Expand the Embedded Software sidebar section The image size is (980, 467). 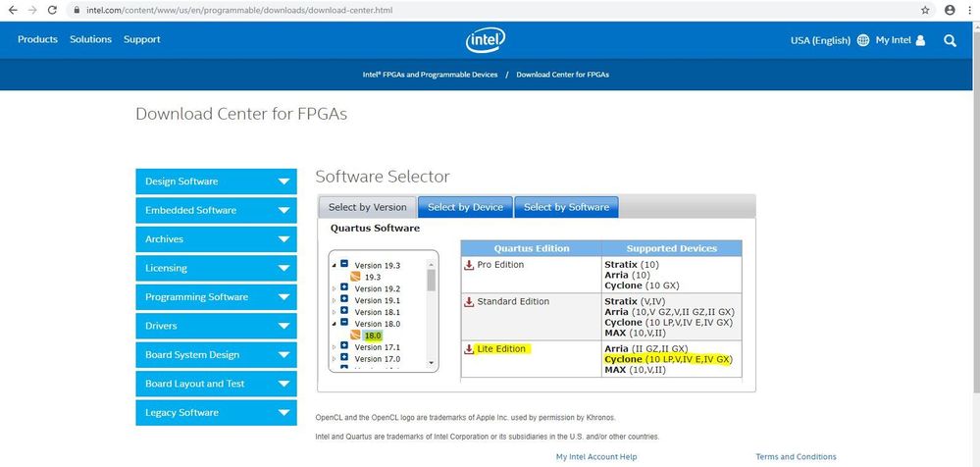pos(216,210)
